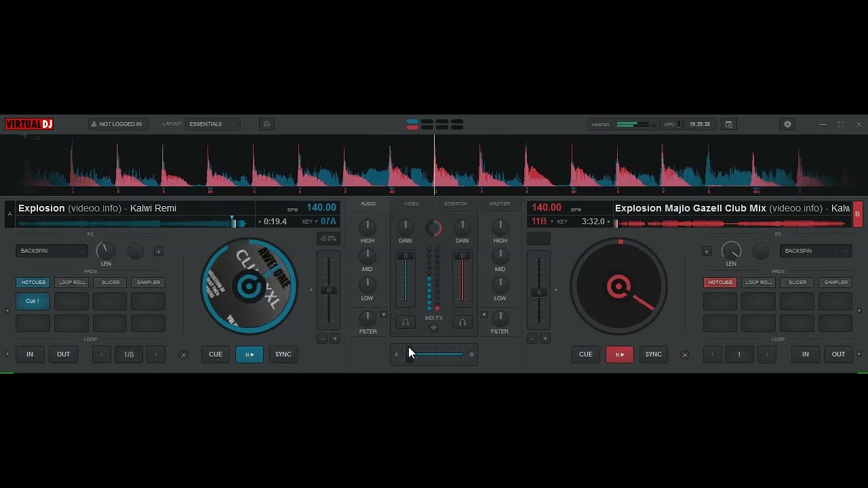868x488 pixels.
Task: Toggle play/pause on deck A
Action: 250,354
